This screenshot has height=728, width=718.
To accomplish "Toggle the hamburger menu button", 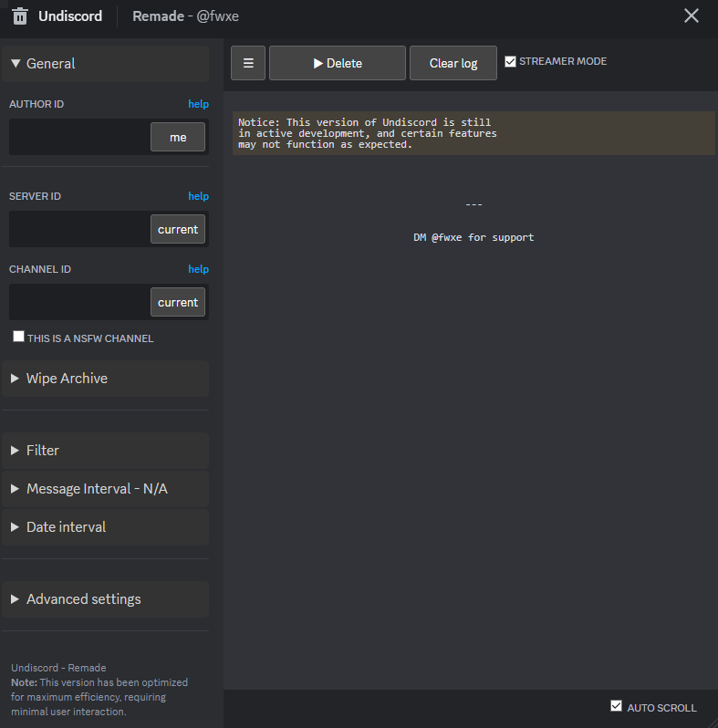I will click(248, 63).
